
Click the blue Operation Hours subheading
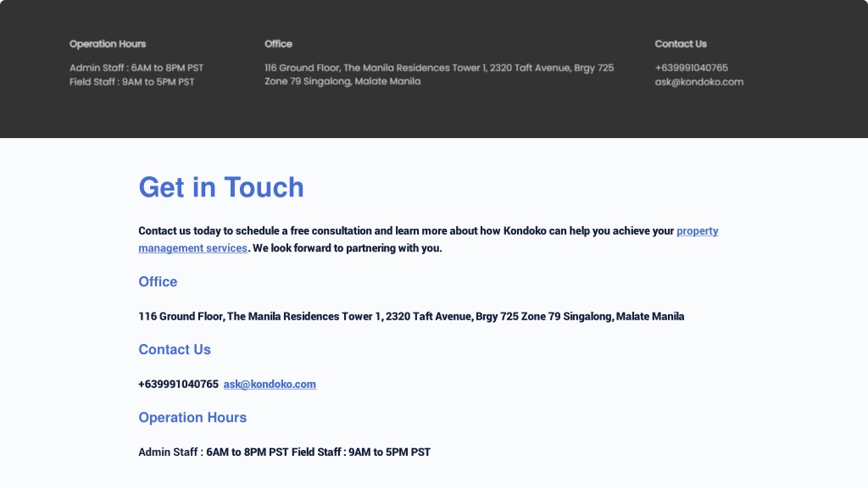coord(192,417)
